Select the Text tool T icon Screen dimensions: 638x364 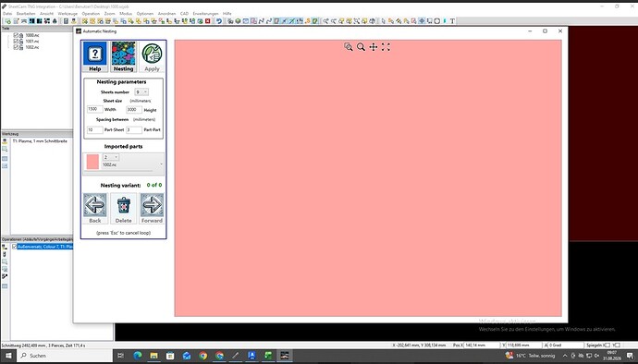[452, 21]
